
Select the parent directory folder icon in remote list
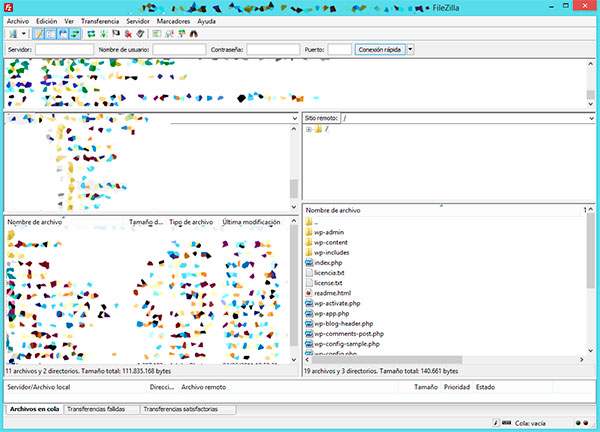click(309, 222)
